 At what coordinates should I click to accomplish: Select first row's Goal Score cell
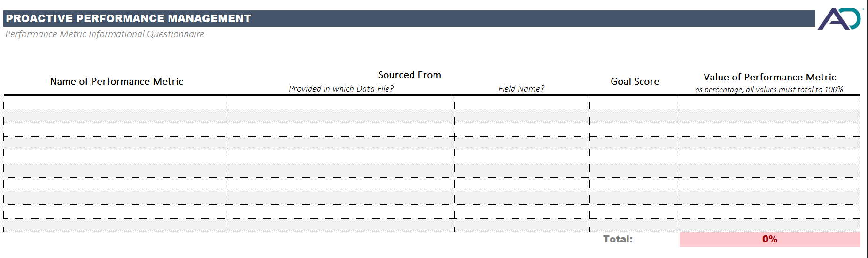(x=635, y=102)
